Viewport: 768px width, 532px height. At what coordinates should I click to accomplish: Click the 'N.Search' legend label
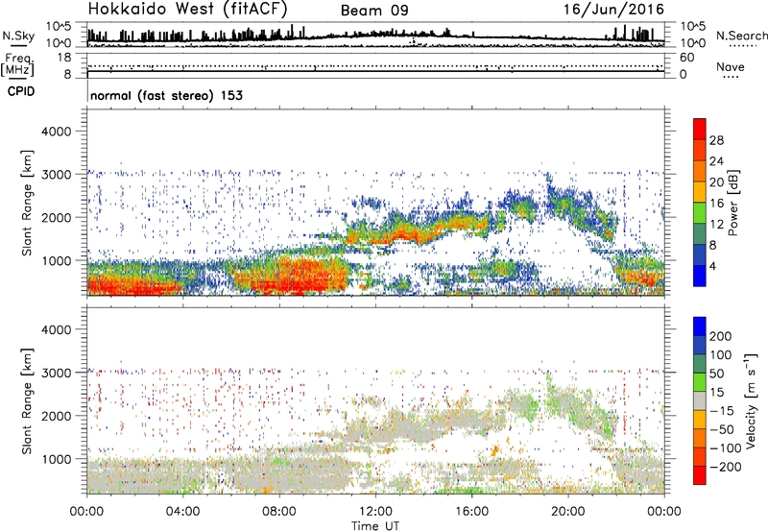coord(741,36)
